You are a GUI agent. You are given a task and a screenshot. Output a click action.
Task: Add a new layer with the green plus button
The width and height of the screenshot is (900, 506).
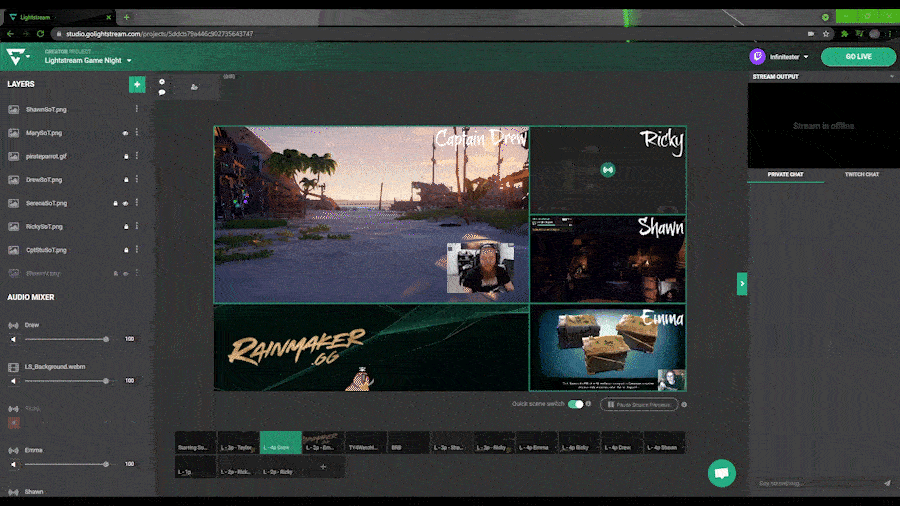coord(137,84)
